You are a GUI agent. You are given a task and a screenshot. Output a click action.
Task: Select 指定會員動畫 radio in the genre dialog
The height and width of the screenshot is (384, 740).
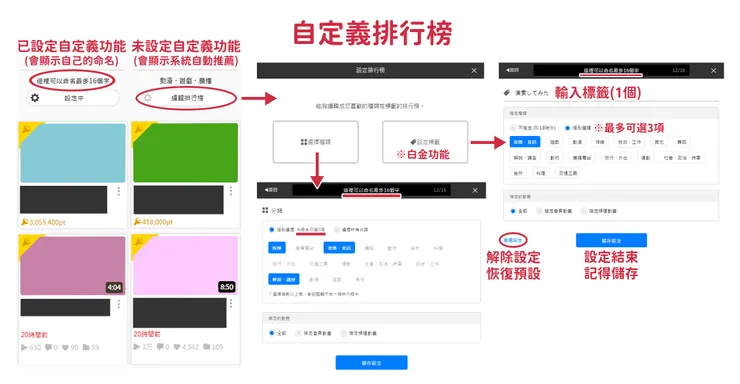coord(298,333)
